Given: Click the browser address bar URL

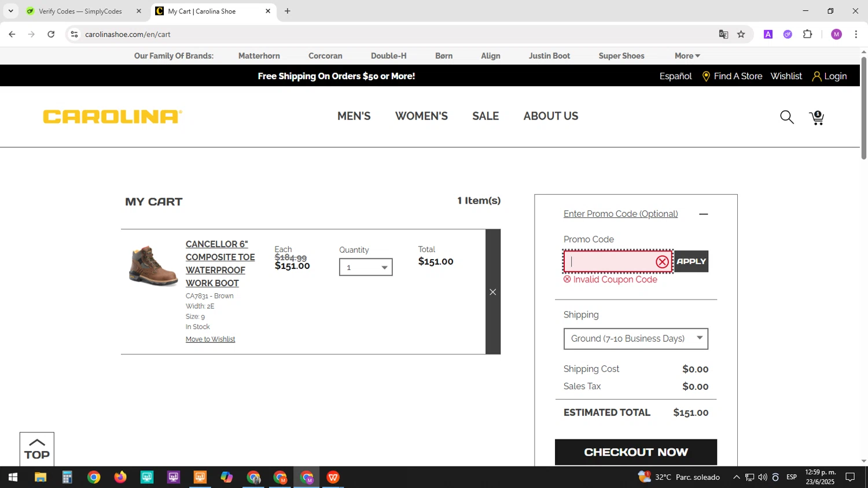Looking at the screenshot, I should (127, 34).
